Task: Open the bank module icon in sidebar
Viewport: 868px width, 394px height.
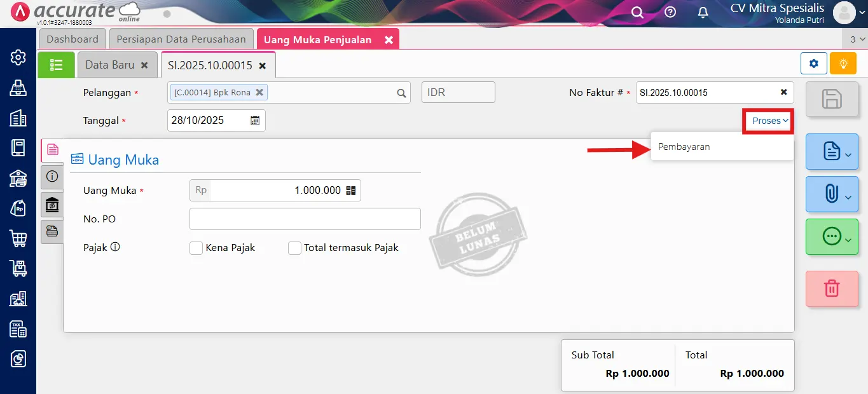Action: click(18, 178)
